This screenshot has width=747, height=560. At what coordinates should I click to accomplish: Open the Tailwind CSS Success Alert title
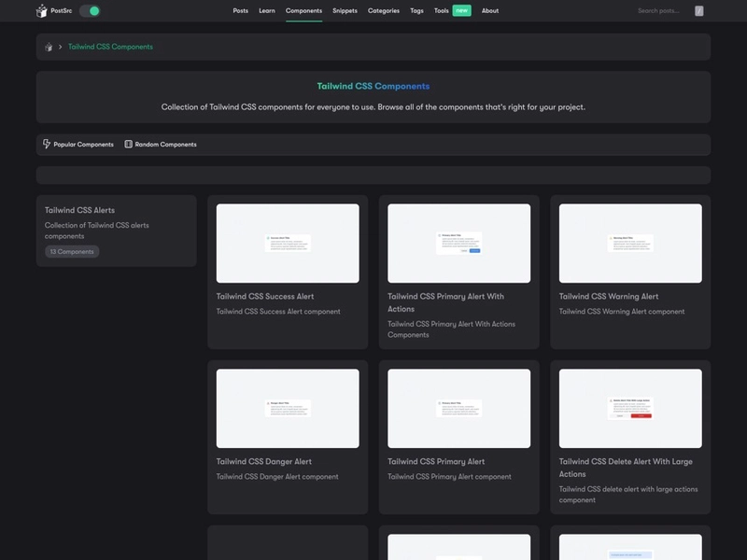(265, 296)
